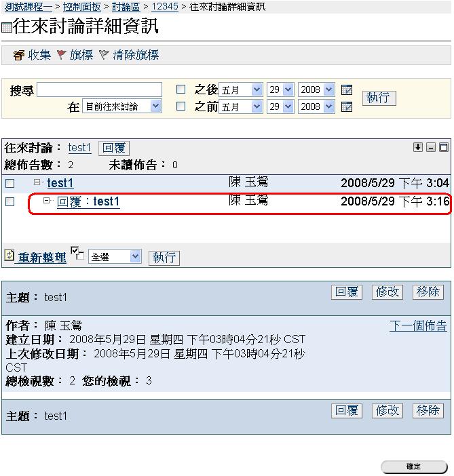Click the 下一個佈告 link

418,326
